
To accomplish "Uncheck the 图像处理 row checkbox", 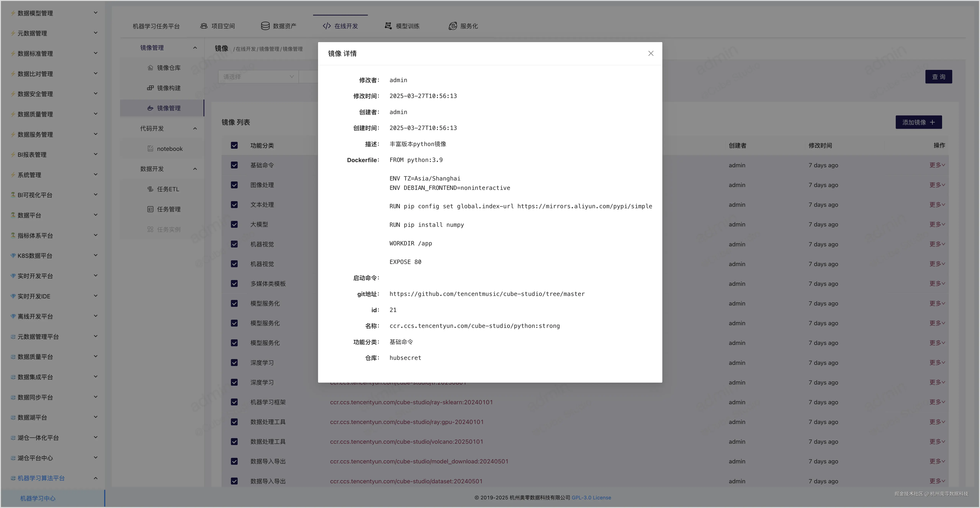I will click(x=234, y=185).
